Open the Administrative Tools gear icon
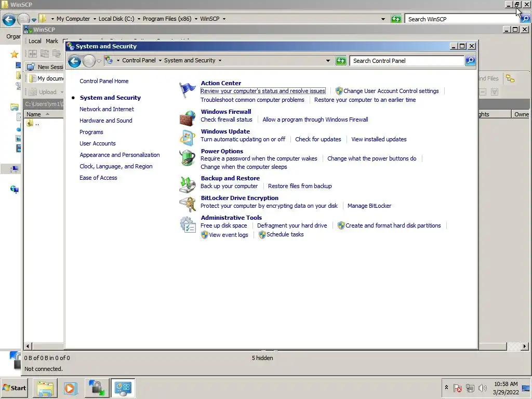The height and width of the screenshot is (399, 532). tap(187, 224)
